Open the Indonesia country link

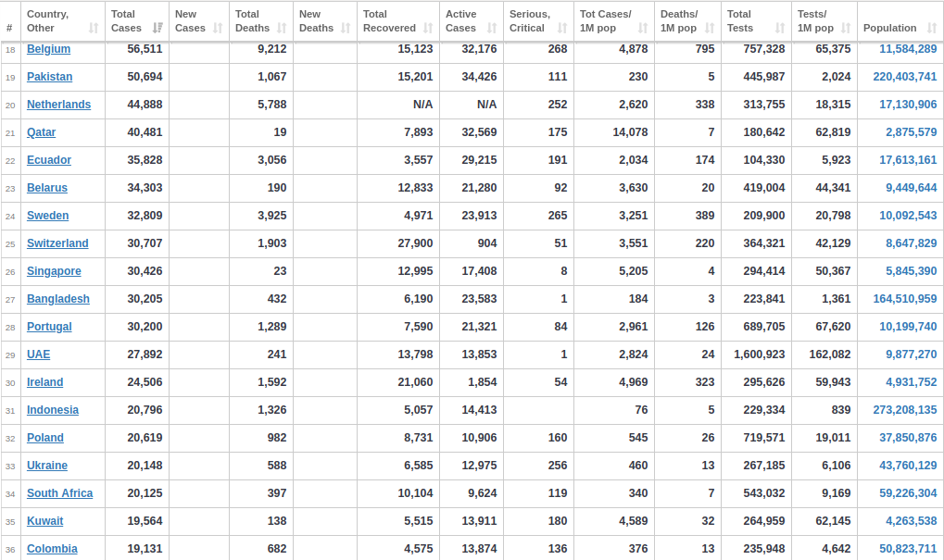(53, 410)
